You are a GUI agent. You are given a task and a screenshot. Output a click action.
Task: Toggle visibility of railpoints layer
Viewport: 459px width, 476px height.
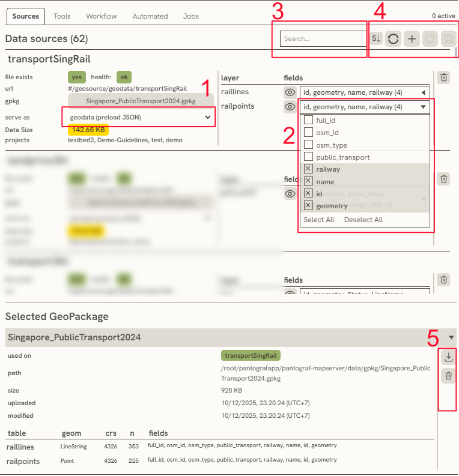pyautogui.click(x=290, y=107)
